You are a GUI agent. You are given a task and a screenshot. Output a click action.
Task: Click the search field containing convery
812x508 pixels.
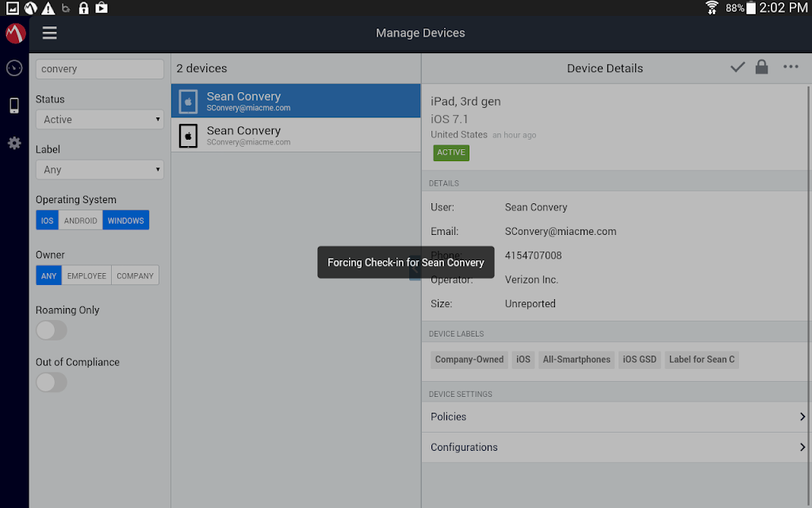[x=100, y=69]
